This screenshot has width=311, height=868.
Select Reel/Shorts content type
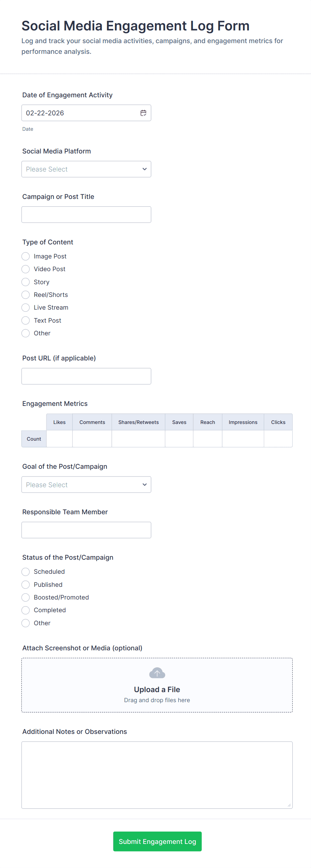pyautogui.click(x=26, y=295)
